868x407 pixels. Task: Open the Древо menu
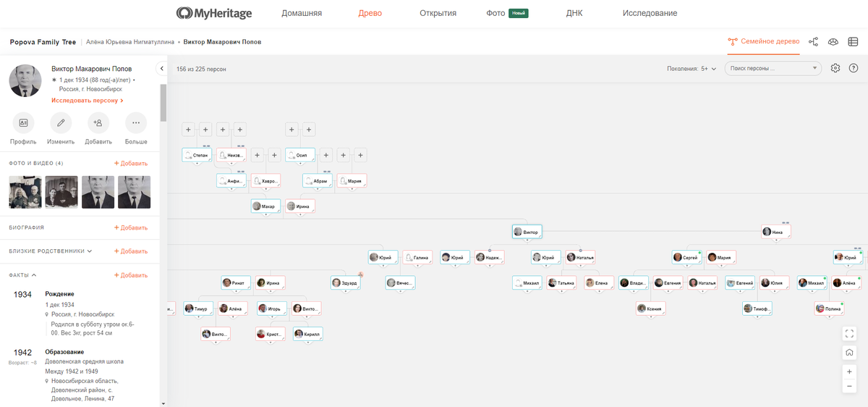coord(370,13)
